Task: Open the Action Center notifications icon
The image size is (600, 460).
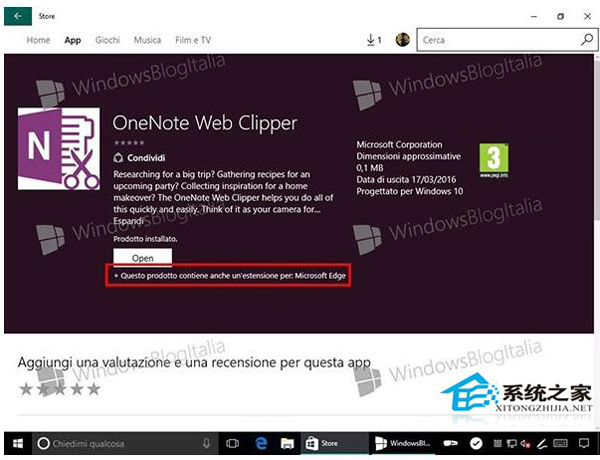Action: click(x=584, y=444)
